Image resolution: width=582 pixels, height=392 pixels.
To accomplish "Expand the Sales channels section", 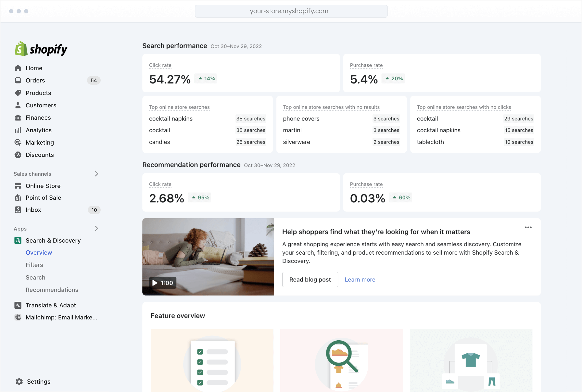I will pyautogui.click(x=97, y=174).
